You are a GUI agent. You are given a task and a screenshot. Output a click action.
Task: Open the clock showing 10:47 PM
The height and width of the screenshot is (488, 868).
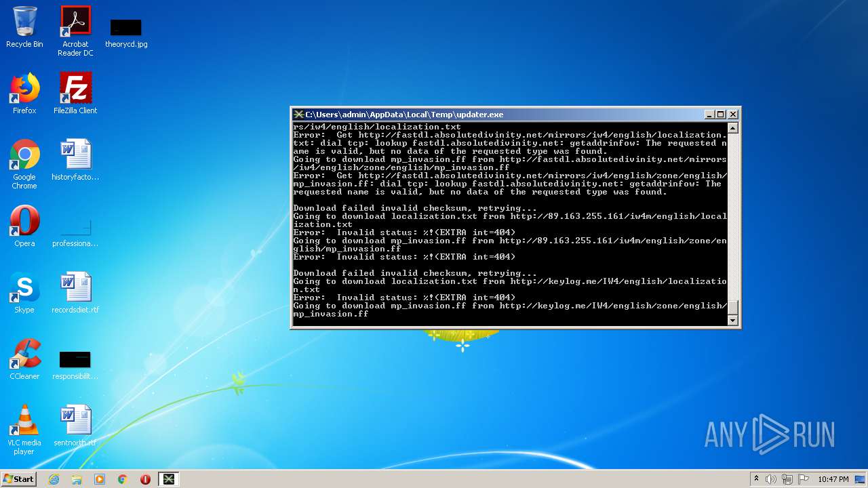pos(833,479)
